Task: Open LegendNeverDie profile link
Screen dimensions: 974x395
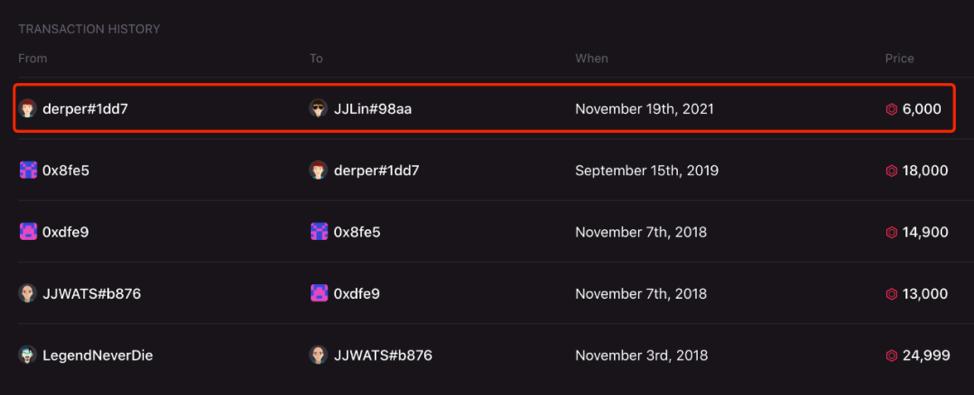Action: (x=98, y=356)
